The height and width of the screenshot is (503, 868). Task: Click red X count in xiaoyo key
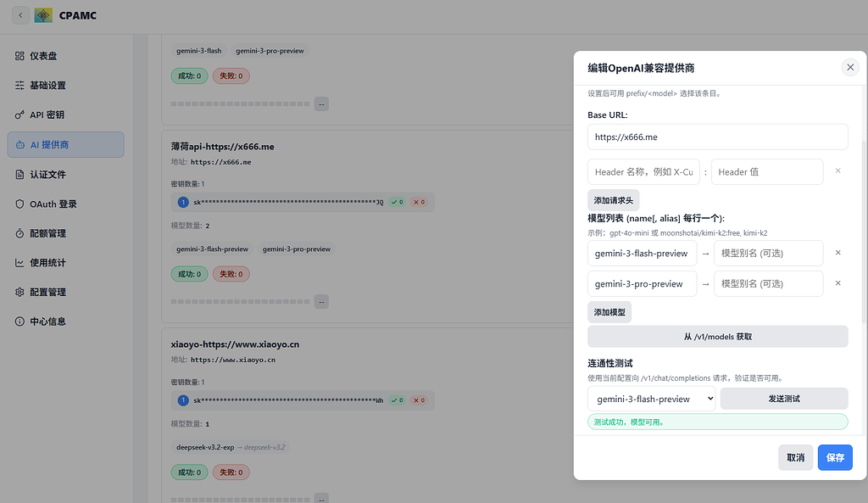[x=419, y=400]
